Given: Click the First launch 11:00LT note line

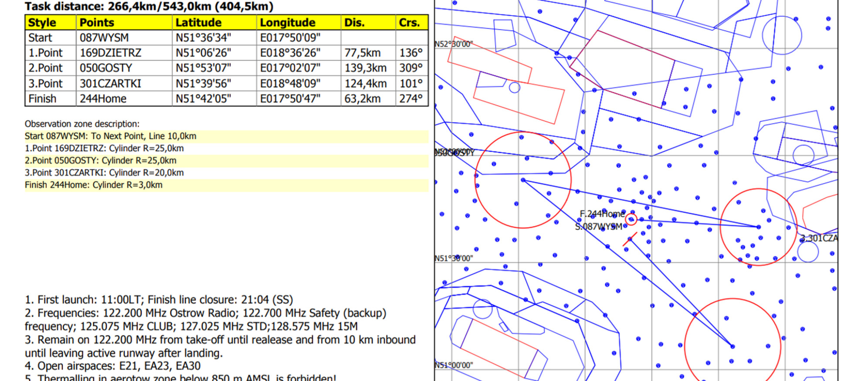Looking at the screenshot, I should 159,299.
